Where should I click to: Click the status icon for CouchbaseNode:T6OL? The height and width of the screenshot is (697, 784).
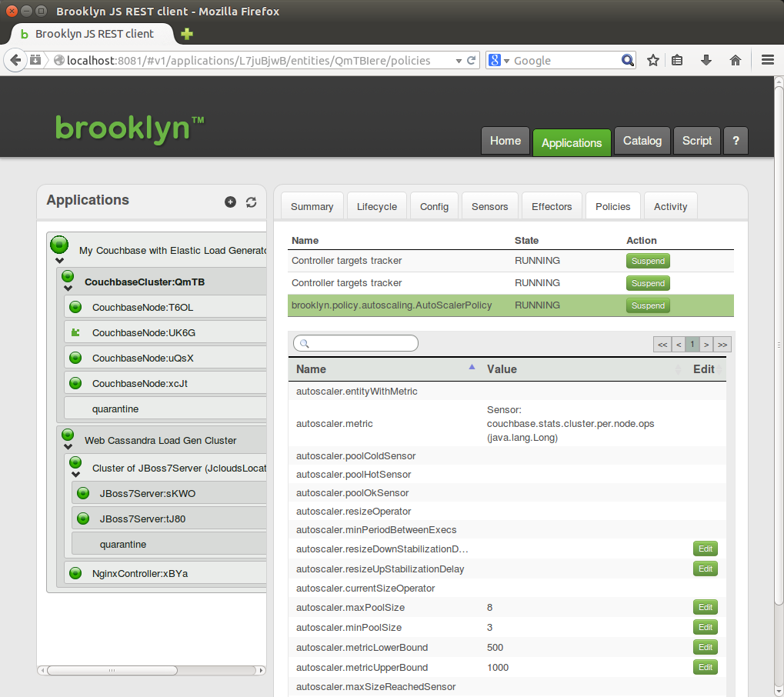[x=75, y=307]
